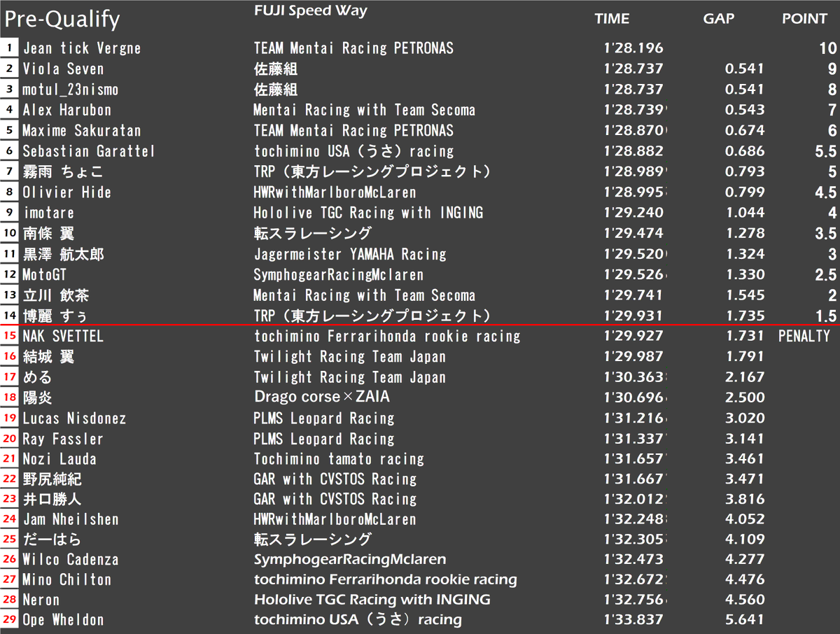Click driver name 野尻純紀

point(52,479)
